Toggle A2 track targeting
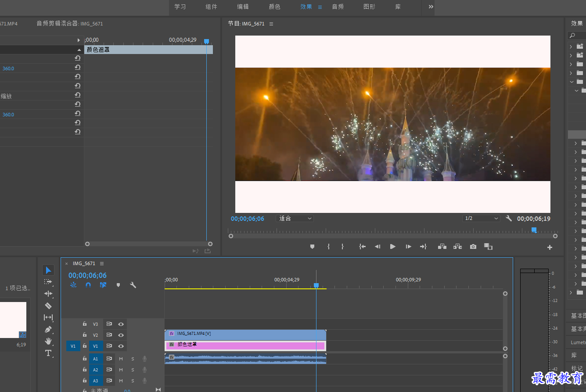The width and height of the screenshot is (586, 392). coord(95,370)
